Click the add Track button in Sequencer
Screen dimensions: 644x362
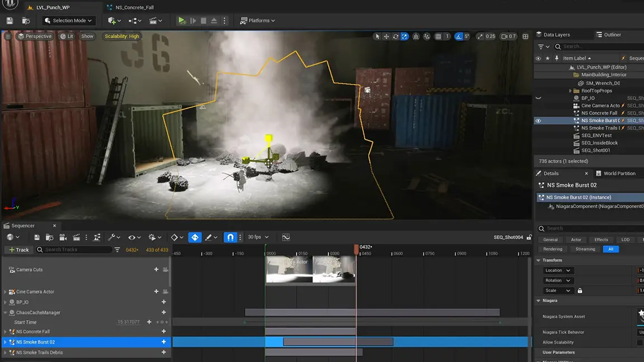coord(18,250)
